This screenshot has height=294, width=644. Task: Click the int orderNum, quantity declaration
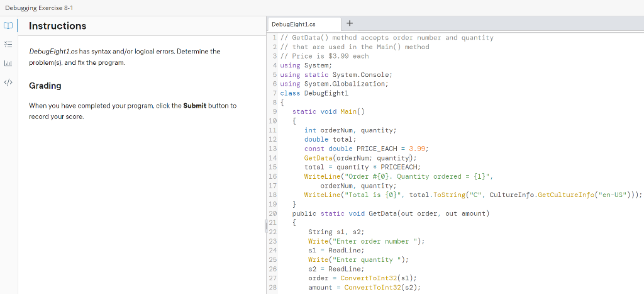click(x=351, y=130)
